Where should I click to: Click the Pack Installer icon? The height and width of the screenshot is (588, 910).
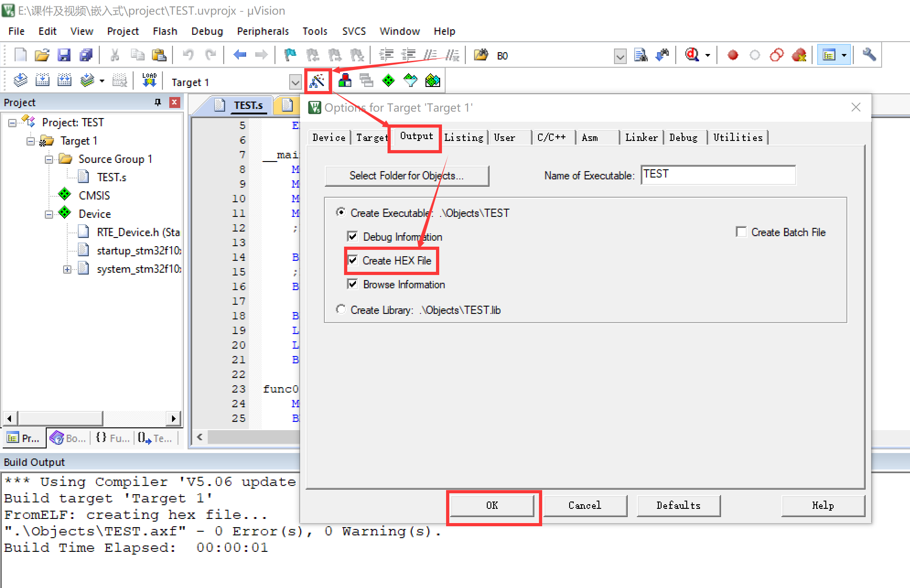tap(432, 81)
